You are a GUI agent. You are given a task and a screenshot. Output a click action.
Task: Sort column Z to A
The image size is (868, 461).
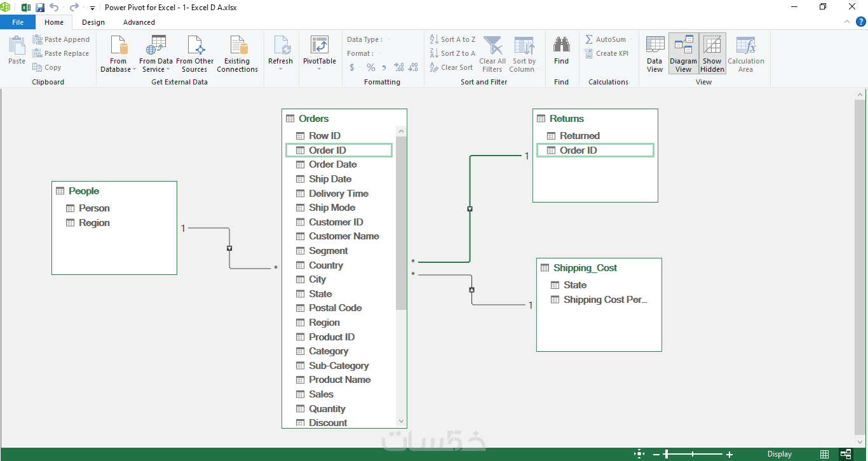[452, 53]
